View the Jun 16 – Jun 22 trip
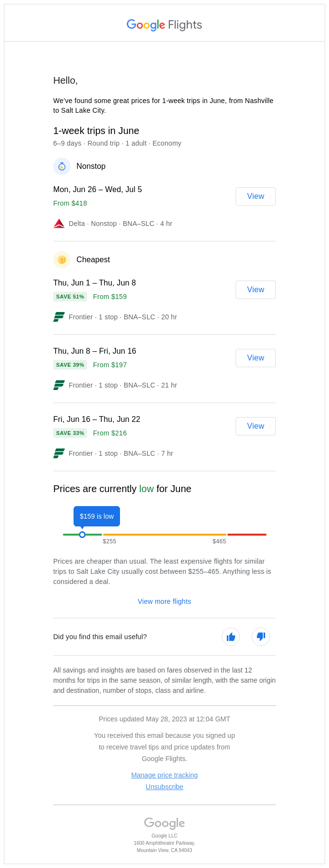This screenshot has height=868, width=329. point(255,426)
